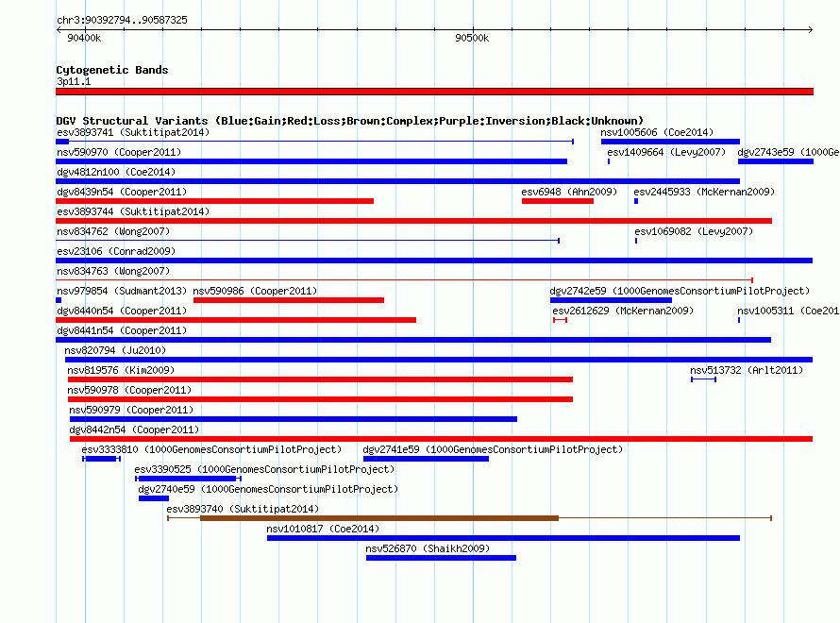The height and width of the screenshot is (623, 840).
Task: Click the dgv2743e59 variant label
Action: [x=789, y=152]
